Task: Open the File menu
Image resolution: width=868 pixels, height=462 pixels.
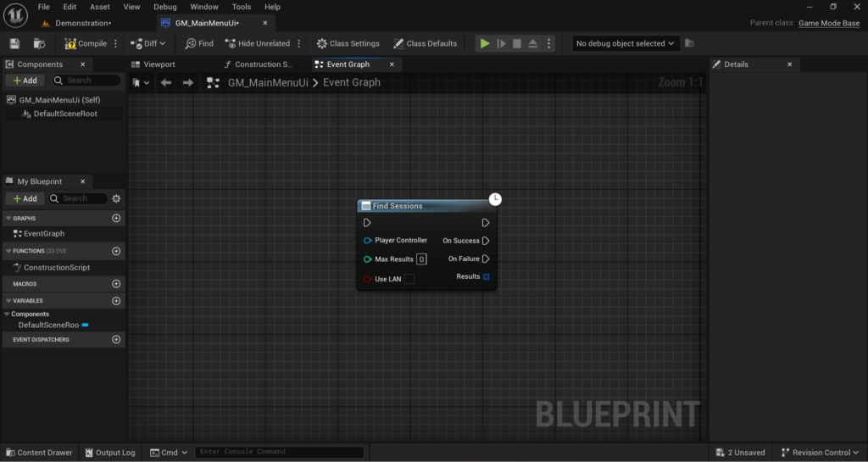Action: [x=44, y=7]
